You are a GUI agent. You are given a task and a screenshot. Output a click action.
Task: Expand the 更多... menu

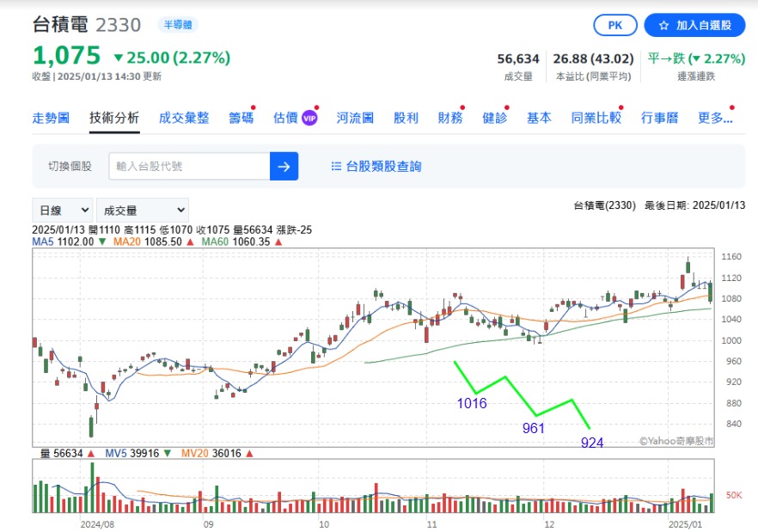coord(715,118)
